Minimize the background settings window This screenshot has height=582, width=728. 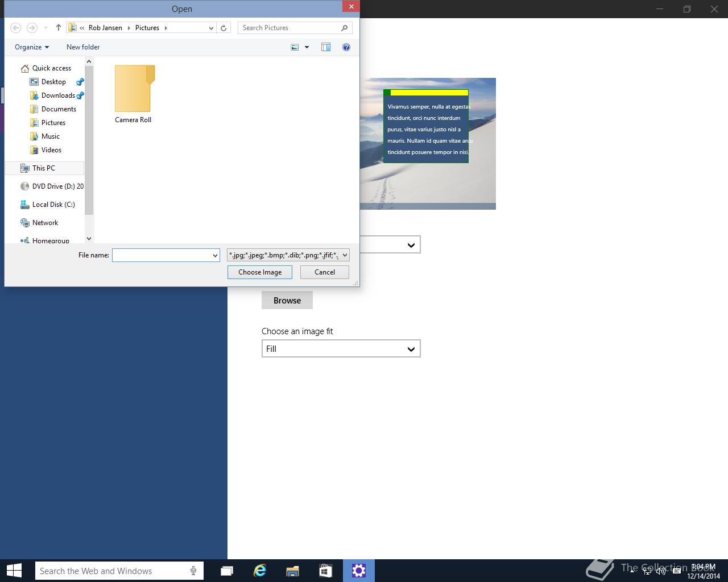(x=660, y=9)
